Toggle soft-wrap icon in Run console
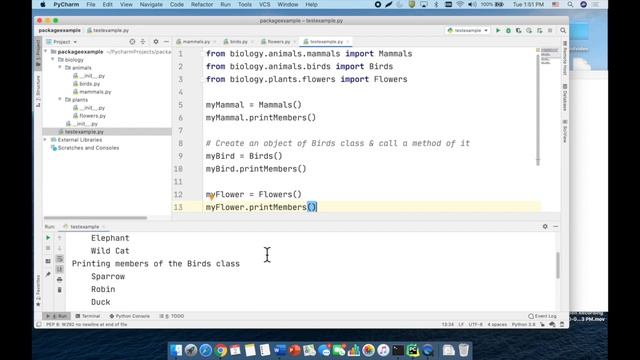Screen dimensions: 640x360 pyautogui.click(x=60, y=259)
